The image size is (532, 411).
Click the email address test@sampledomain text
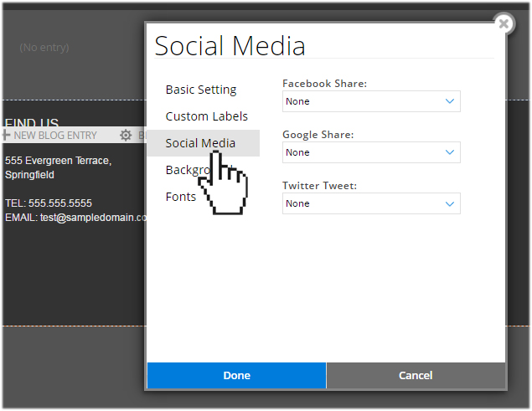(93, 218)
